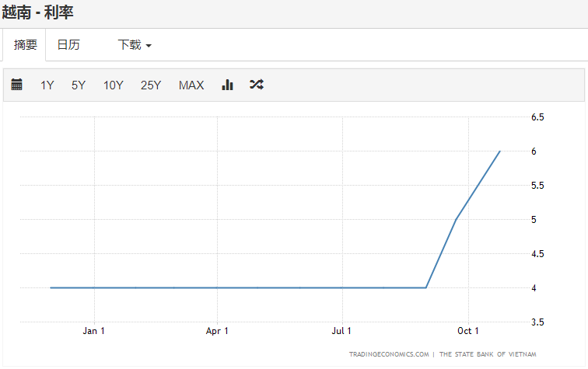Click the 5.5 y-axis value

tap(537, 186)
